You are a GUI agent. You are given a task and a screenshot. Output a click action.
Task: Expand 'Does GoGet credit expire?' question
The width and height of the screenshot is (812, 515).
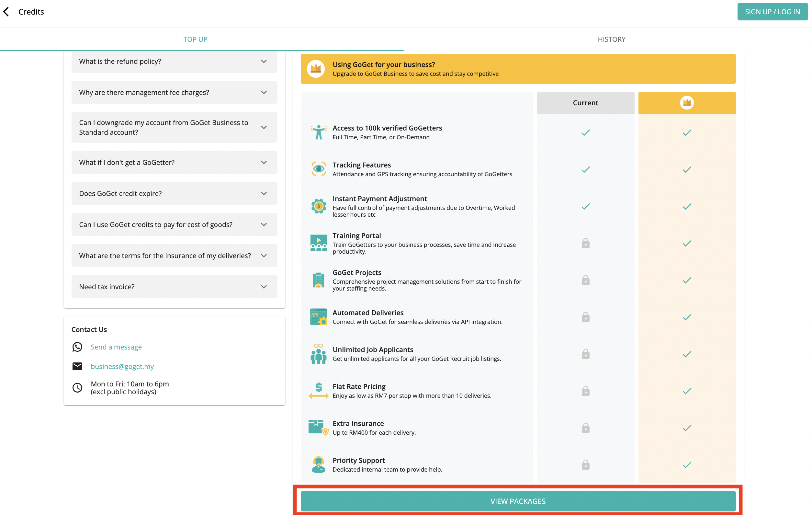click(174, 193)
